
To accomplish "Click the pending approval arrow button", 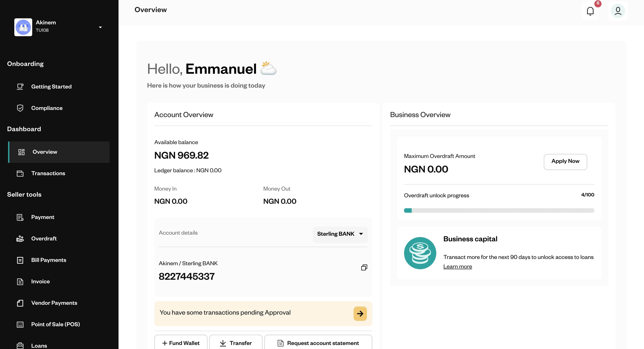I will [360, 314].
